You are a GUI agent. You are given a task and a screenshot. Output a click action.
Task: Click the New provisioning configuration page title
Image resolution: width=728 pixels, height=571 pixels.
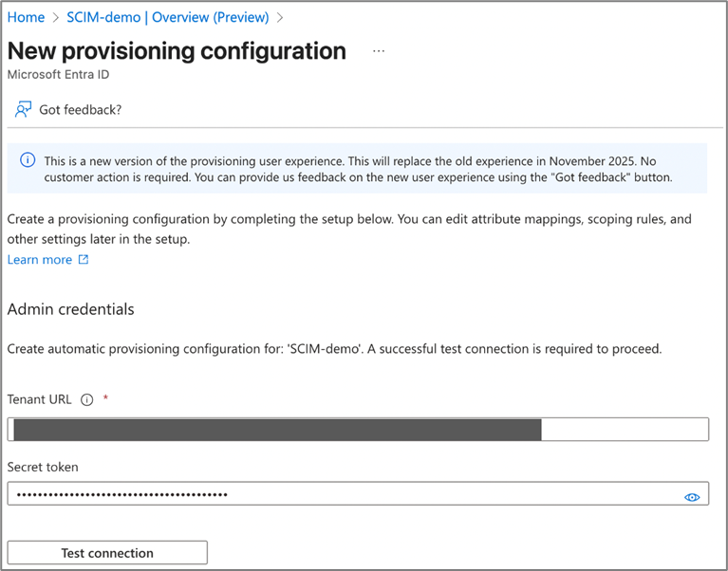[177, 51]
